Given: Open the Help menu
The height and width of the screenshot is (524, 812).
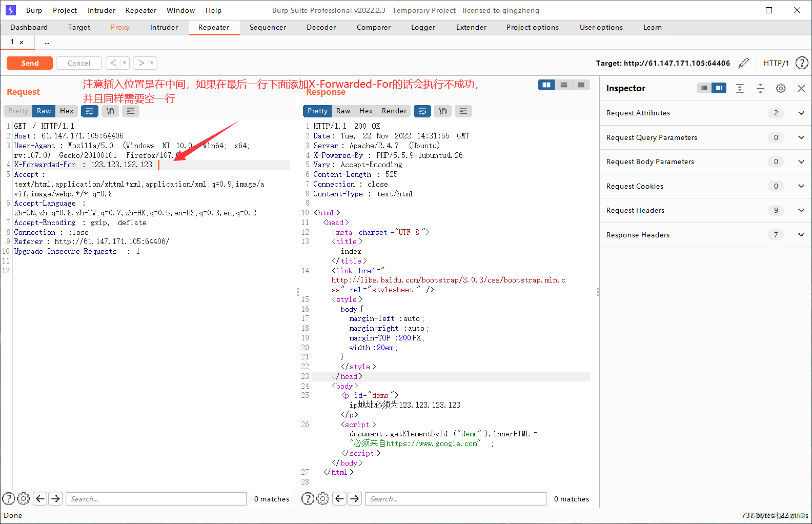Looking at the screenshot, I should tap(213, 10).
